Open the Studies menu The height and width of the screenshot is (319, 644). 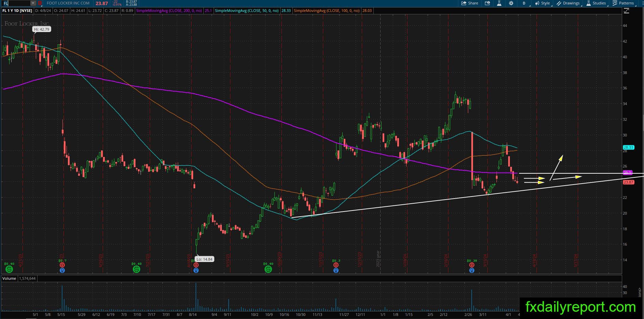(x=596, y=3)
